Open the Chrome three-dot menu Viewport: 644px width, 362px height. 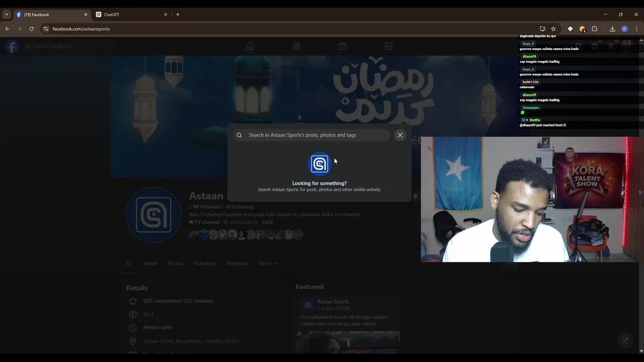coord(636,29)
